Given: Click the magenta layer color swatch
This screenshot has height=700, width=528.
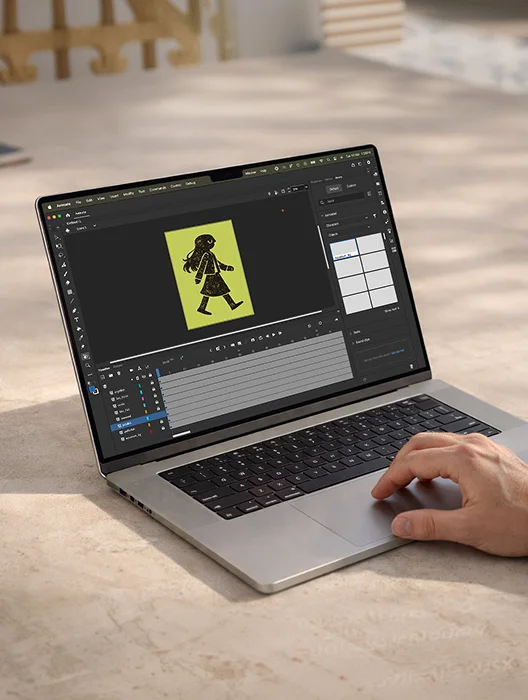Looking at the screenshot, I should tap(143, 399).
